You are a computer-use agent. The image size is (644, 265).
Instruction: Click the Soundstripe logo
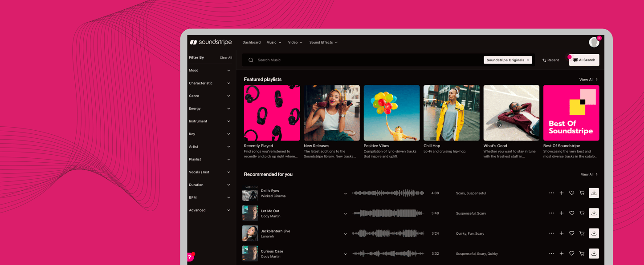click(211, 42)
